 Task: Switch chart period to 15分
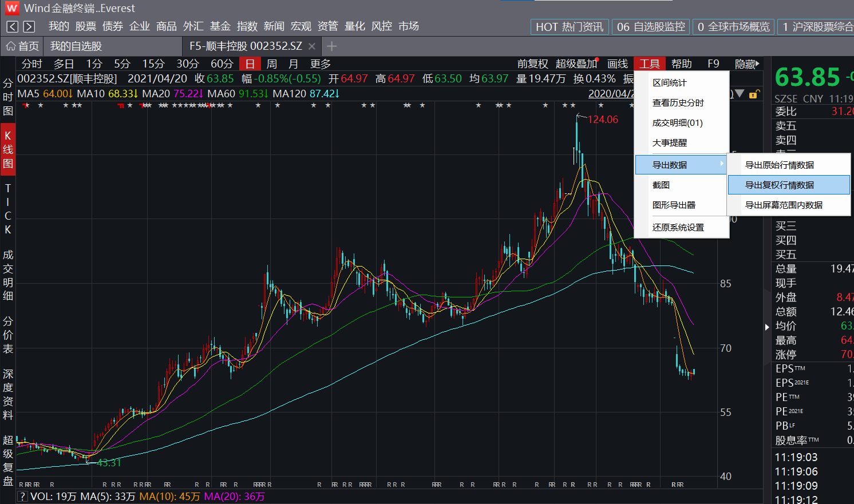coord(153,64)
